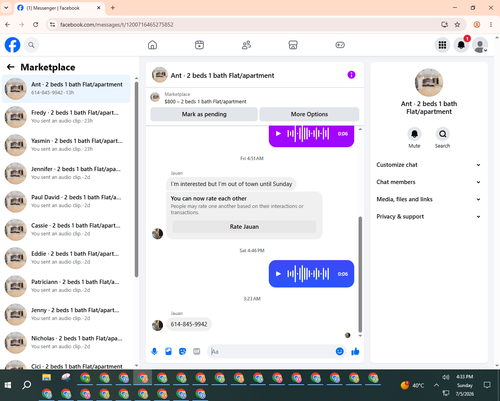The image size is (500, 401).
Task: Record a voice clip with microphone icon
Action: 154,351
